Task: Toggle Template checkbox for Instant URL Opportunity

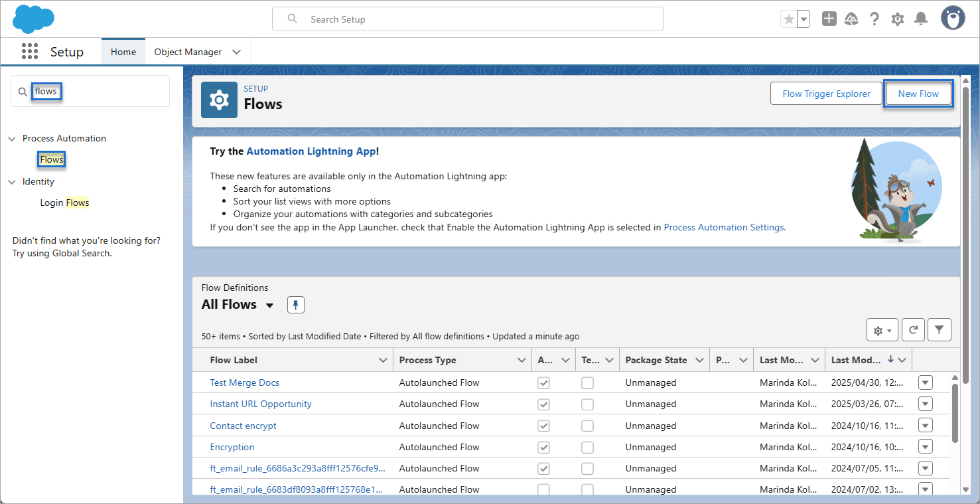Action: coord(587,404)
